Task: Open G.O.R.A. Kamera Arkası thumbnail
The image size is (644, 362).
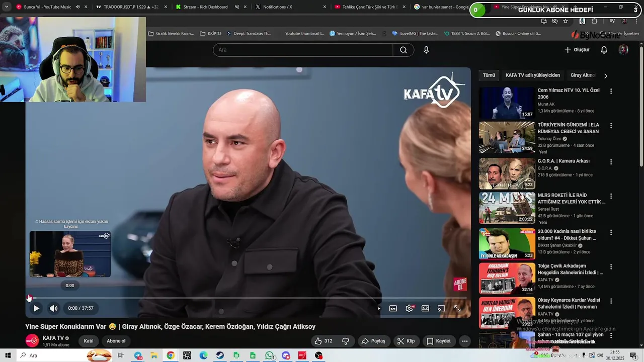Action: tap(507, 173)
